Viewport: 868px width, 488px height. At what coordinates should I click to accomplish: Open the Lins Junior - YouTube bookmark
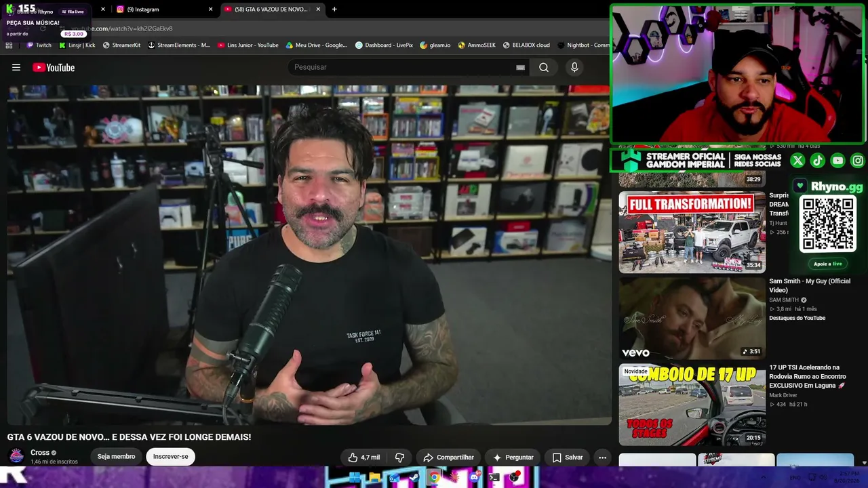point(248,45)
